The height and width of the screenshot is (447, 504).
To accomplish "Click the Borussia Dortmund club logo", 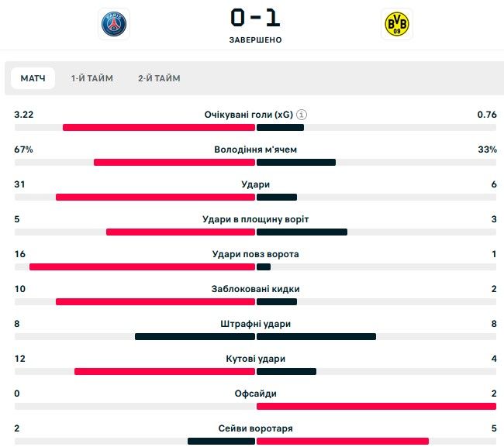I will [397, 24].
